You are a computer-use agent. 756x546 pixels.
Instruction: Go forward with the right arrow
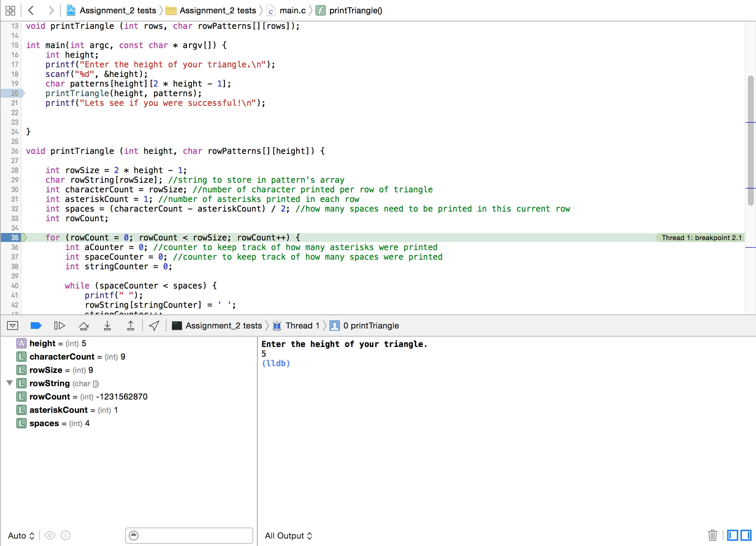tap(51, 10)
